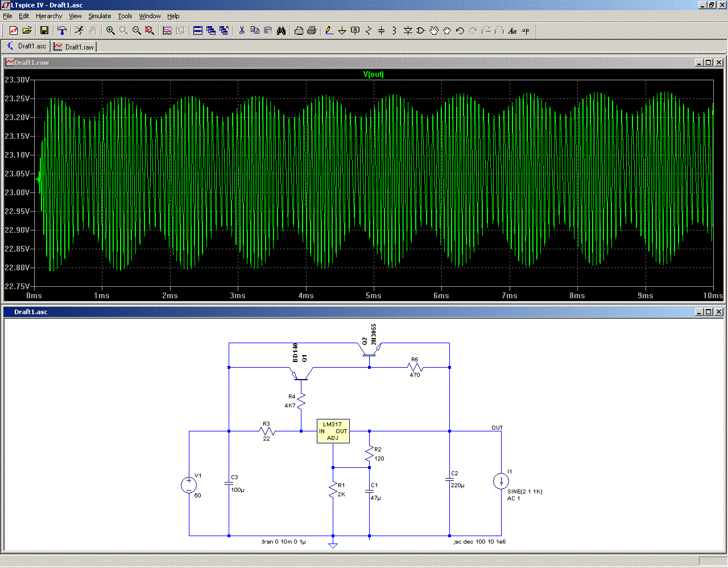Click the Close All Windows icon

[224, 31]
